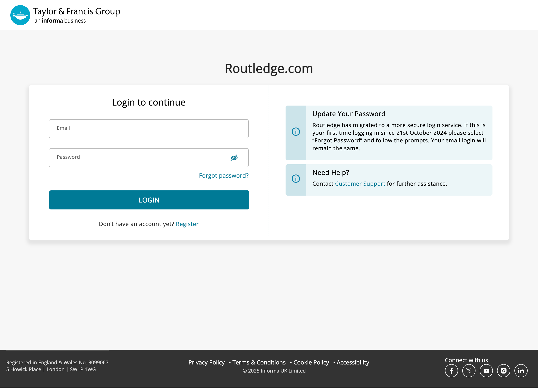
Task: Open the Accessibility page
Action: (x=353, y=362)
